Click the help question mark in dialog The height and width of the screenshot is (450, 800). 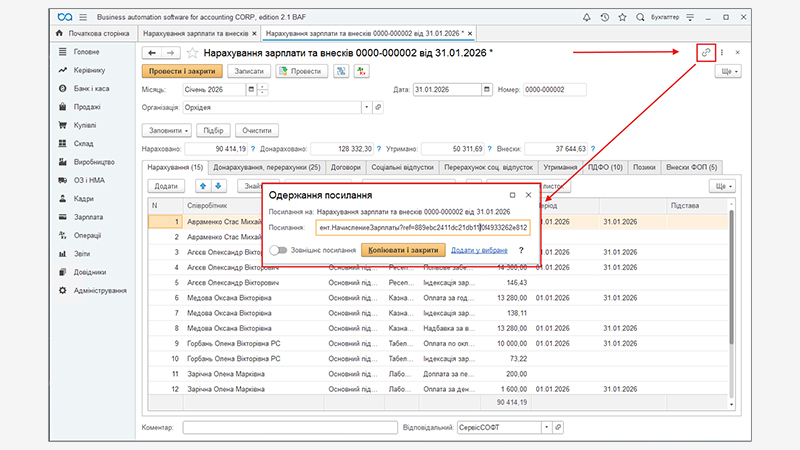(x=521, y=251)
